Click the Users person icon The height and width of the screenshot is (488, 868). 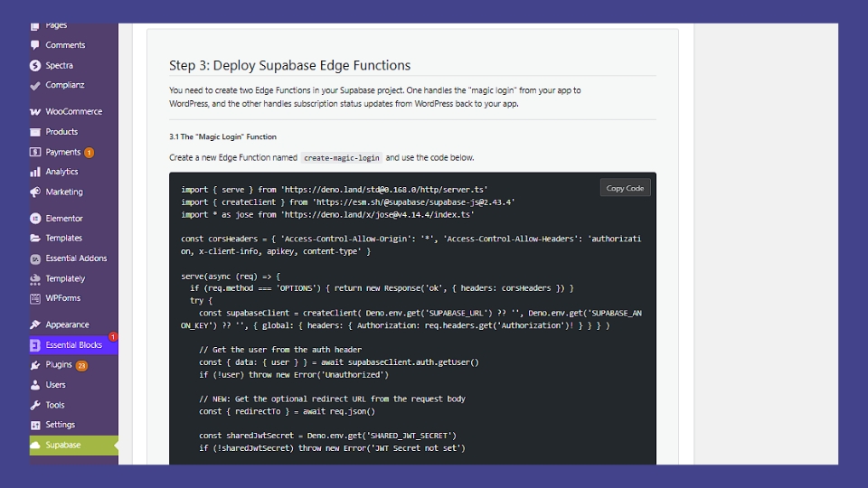tap(35, 385)
